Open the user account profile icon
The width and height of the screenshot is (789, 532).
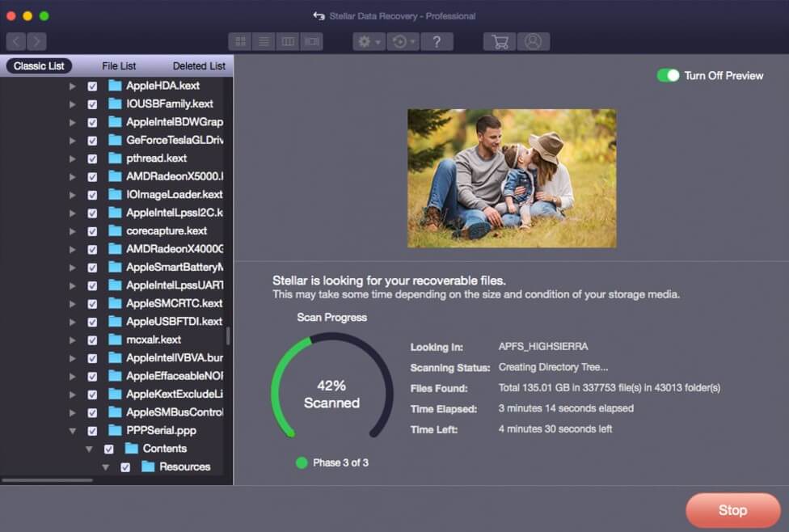click(x=534, y=42)
